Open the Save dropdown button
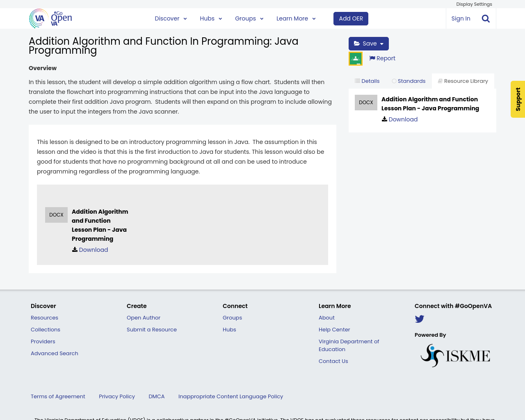The height and width of the screenshot is (420, 525). tap(369, 43)
